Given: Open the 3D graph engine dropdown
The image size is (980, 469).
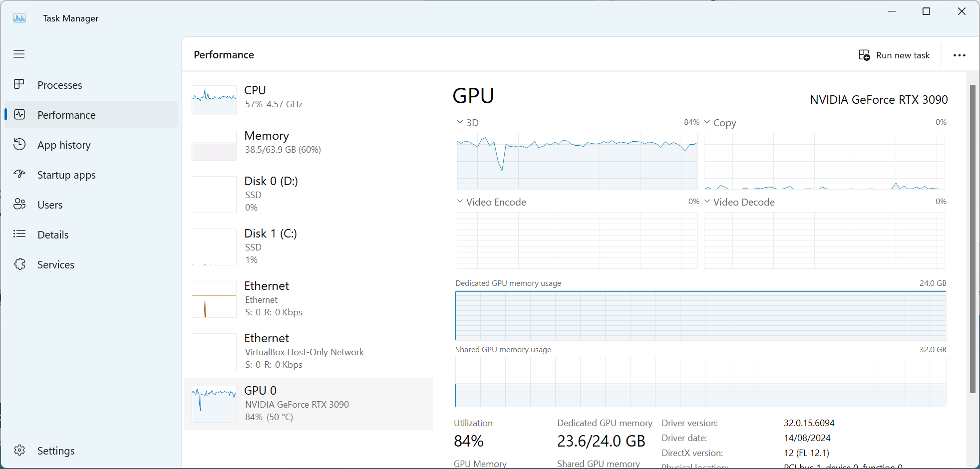Looking at the screenshot, I should pos(460,122).
